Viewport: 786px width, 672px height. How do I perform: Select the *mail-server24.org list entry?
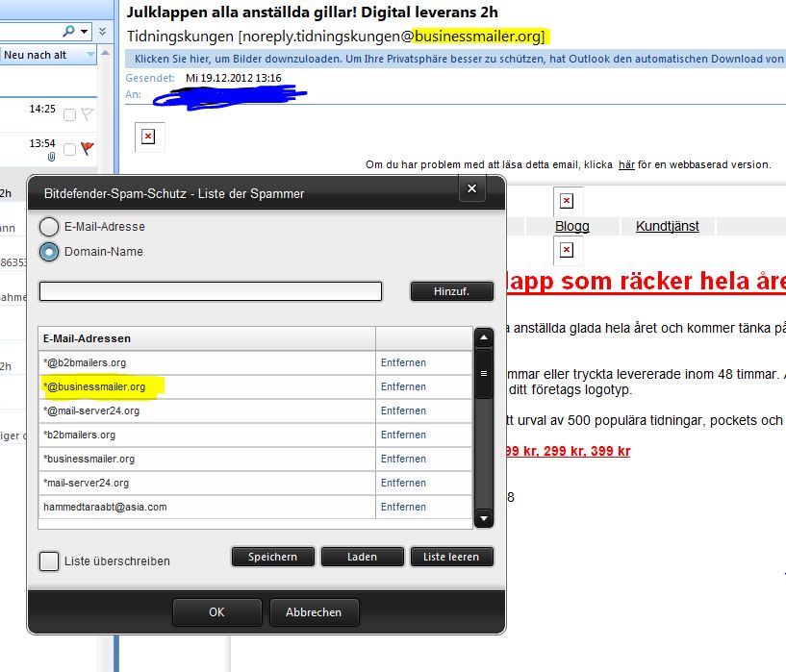(x=207, y=483)
